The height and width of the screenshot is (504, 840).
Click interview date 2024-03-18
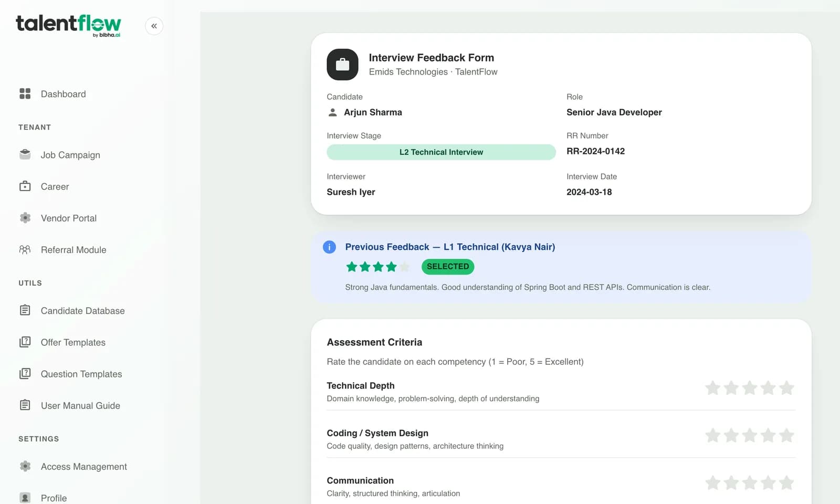(x=589, y=192)
